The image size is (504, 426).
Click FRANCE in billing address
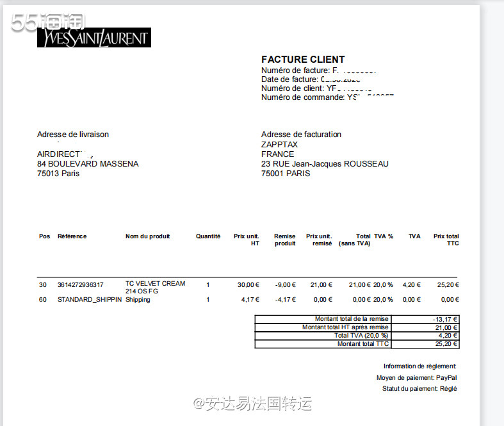pyautogui.click(x=278, y=154)
